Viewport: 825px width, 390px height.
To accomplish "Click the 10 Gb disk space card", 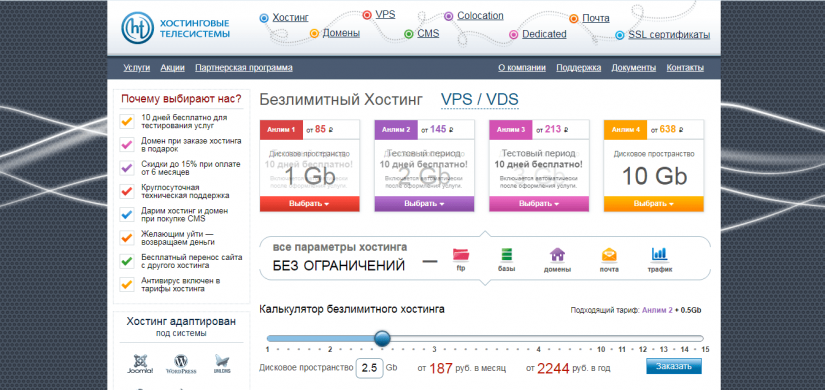I will [x=654, y=168].
